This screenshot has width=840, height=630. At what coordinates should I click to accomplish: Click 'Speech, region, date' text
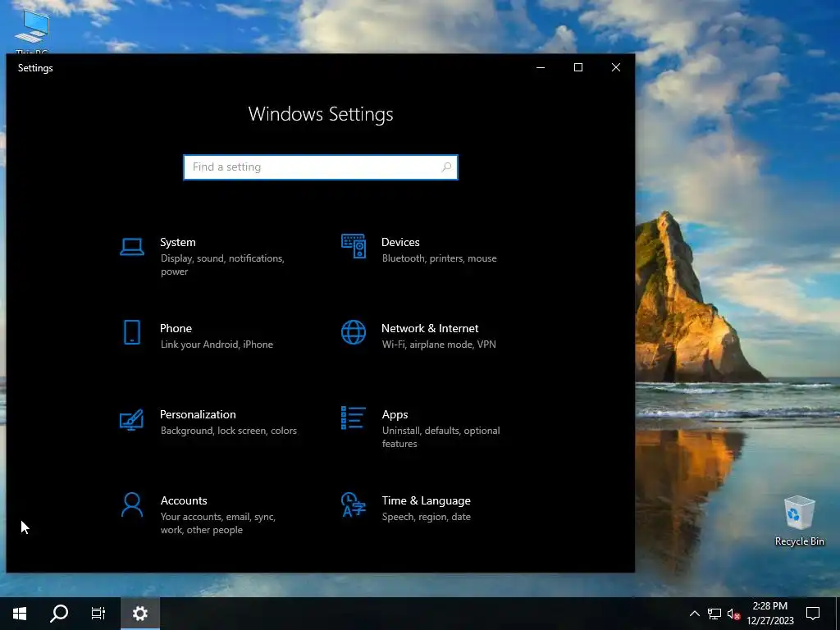pos(427,517)
